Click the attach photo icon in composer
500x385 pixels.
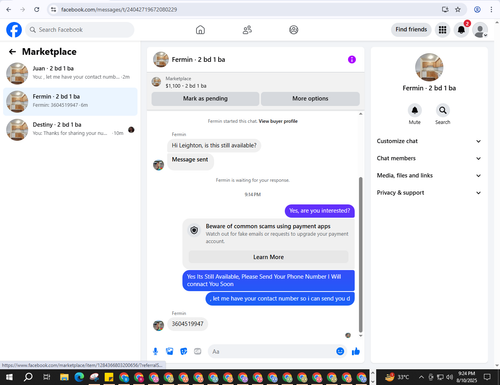(170, 351)
